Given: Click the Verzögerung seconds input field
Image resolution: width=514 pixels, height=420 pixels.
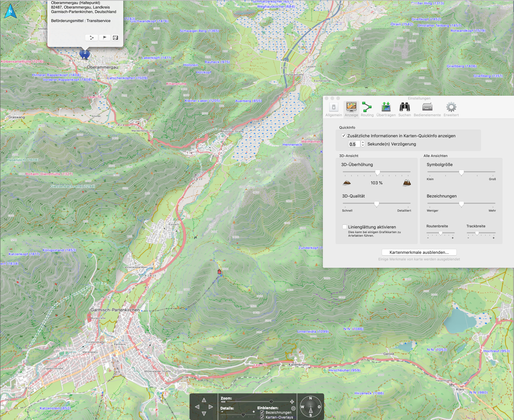Looking at the screenshot, I should pyautogui.click(x=354, y=144).
